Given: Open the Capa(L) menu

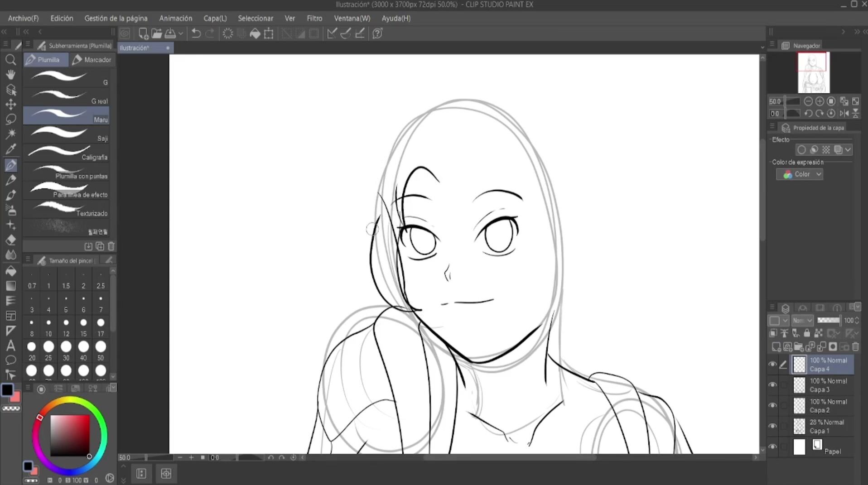Looking at the screenshot, I should (215, 18).
